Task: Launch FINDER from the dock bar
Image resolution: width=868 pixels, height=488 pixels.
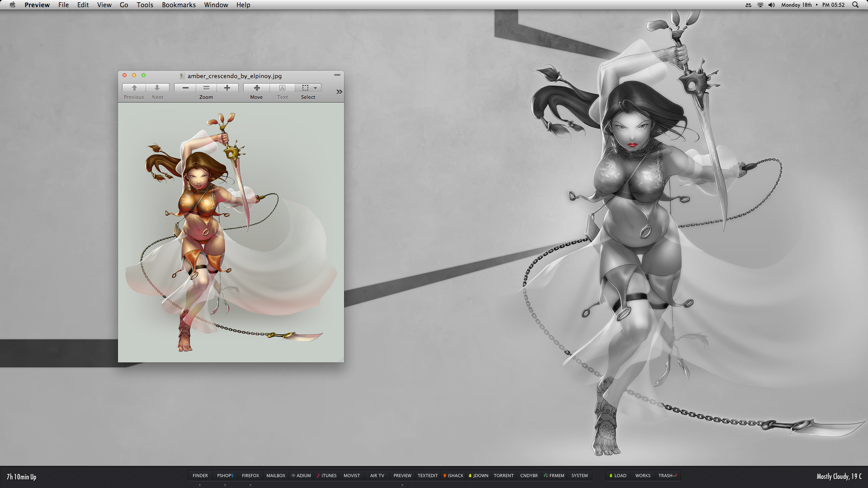Action: [x=200, y=475]
